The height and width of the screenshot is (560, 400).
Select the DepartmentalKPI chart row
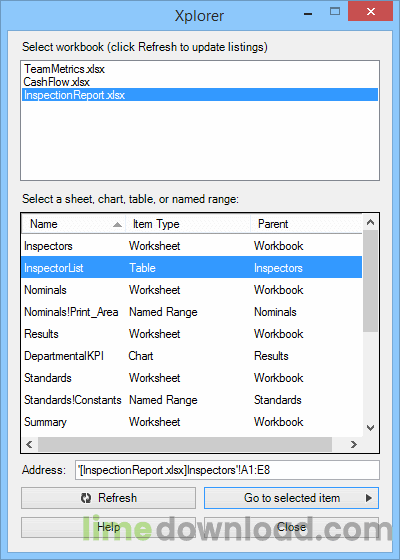click(192, 356)
